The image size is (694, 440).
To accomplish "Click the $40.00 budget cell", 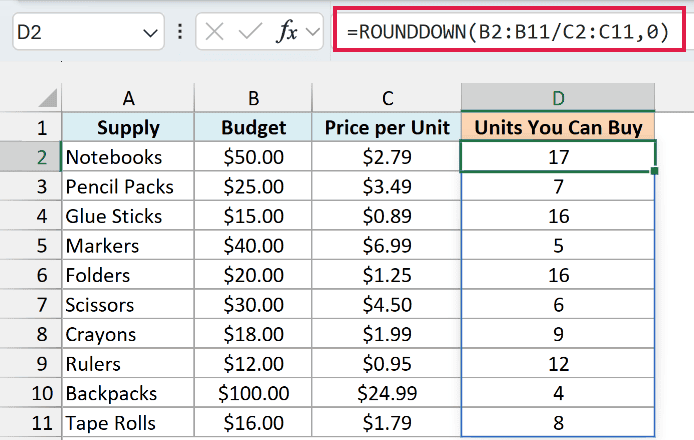I will 253,245.
